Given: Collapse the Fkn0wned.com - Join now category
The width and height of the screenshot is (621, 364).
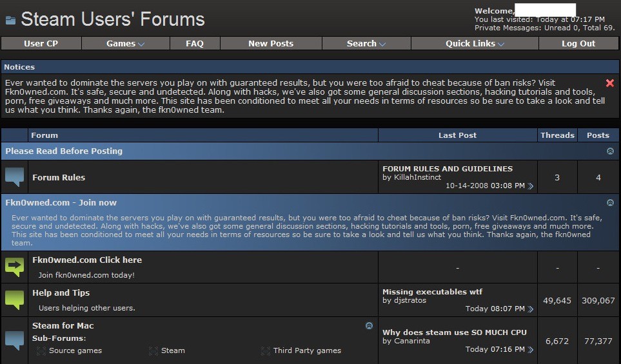Looking at the screenshot, I should [x=610, y=202].
